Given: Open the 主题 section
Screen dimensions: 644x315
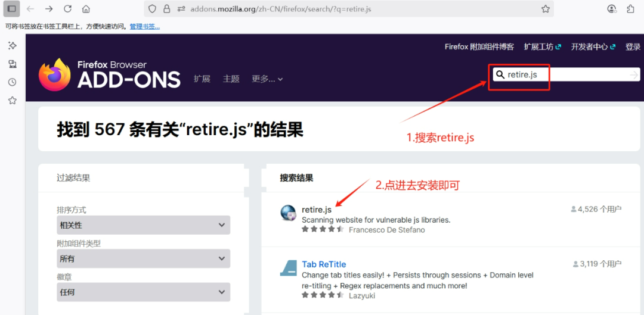Looking at the screenshot, I should point(231,79).
